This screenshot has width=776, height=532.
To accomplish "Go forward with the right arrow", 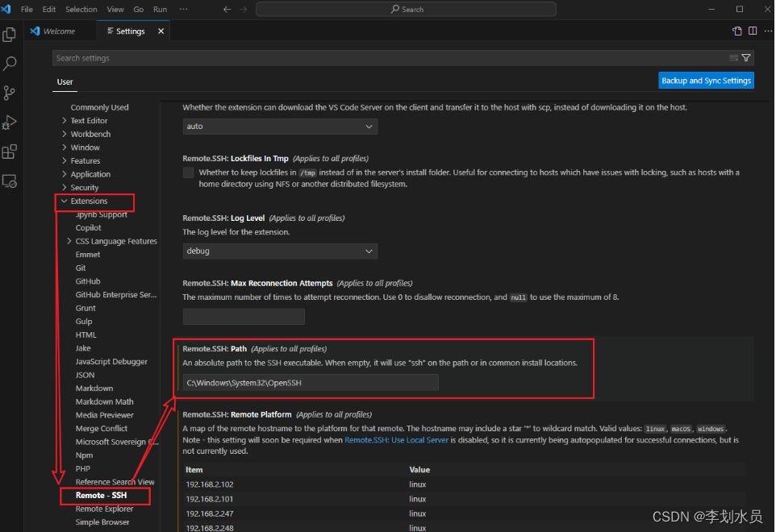I will coord(243,9).
